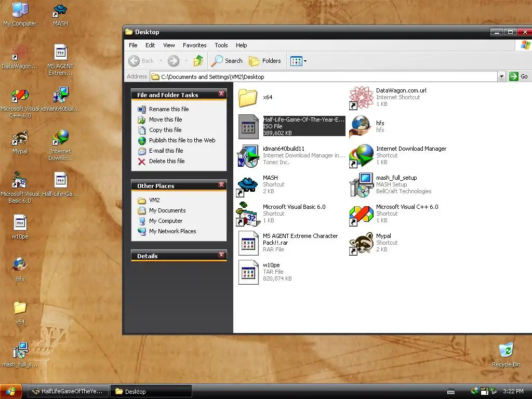Expand the Details panel
Viewport: 532px width, 399px height.
coord(221,255)
